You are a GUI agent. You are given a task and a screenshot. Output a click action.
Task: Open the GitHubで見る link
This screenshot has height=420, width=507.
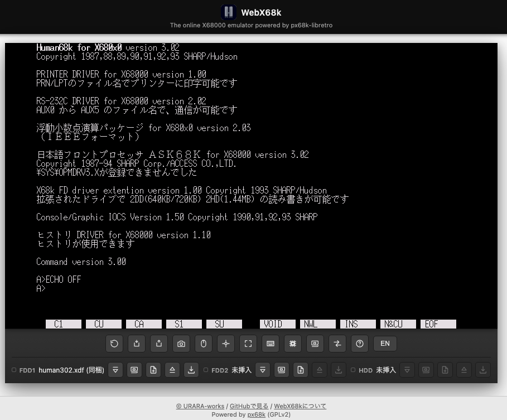249,406
